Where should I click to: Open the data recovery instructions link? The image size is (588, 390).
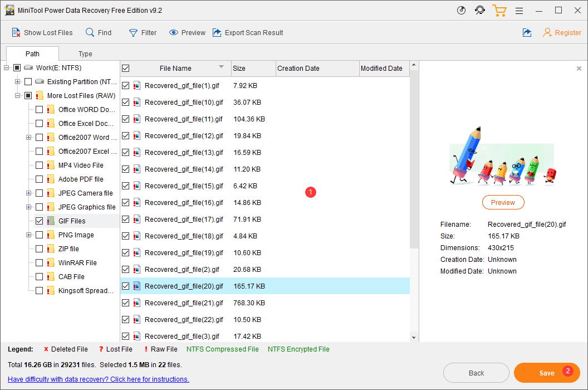pyautogui.click(x=98, y=379)
